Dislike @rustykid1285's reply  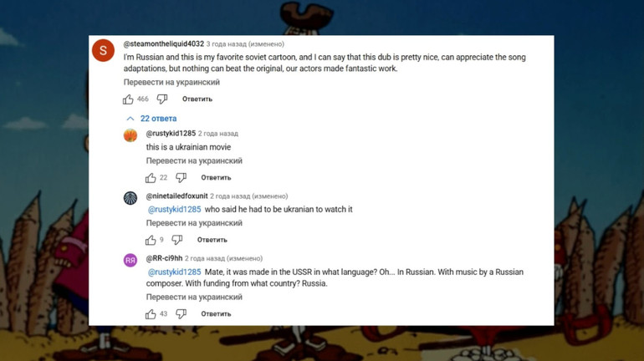(x=181, y=178)
